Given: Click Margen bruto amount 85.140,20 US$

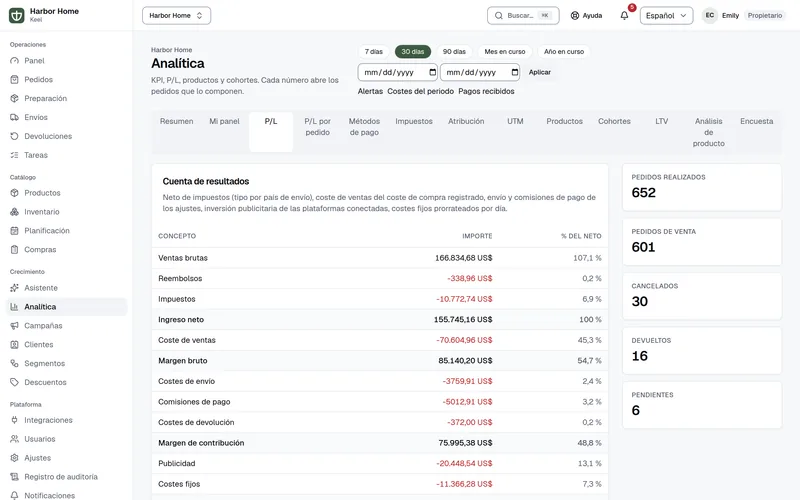Looking at the screenshot, I should click(x=465, y=361).
